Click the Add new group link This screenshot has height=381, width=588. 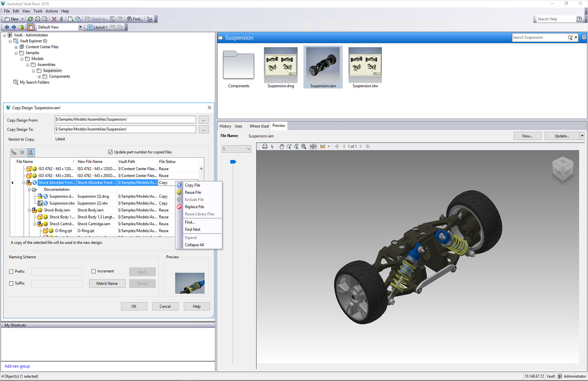(x=17, y=366)
